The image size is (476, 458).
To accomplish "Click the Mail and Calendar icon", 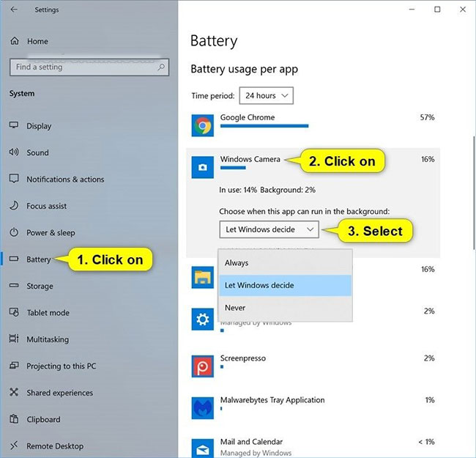I will [202, 448].
